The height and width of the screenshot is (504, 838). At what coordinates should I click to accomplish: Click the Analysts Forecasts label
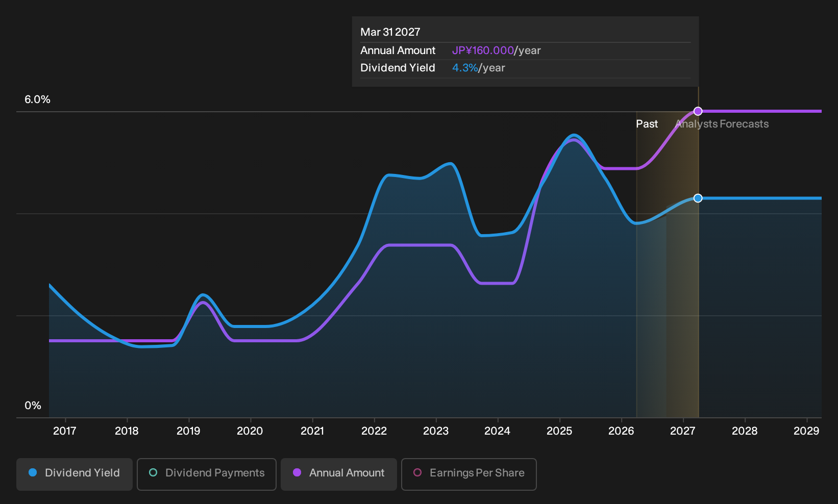722,124
